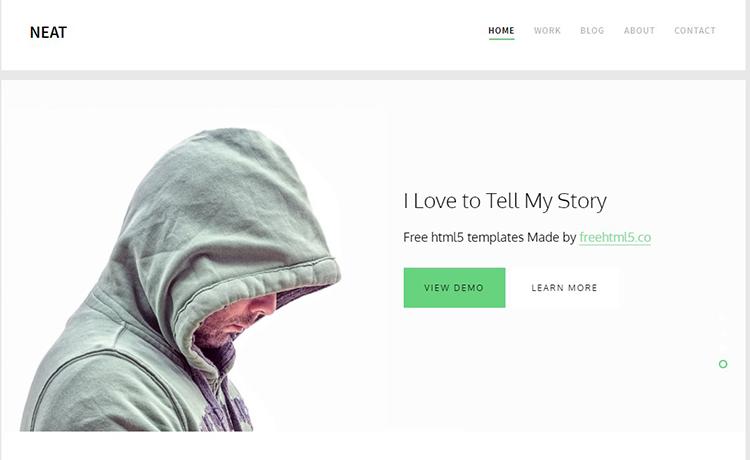Click the gray divider bar below the header
Screen dimensions: 750x460
tap(375, 75)
